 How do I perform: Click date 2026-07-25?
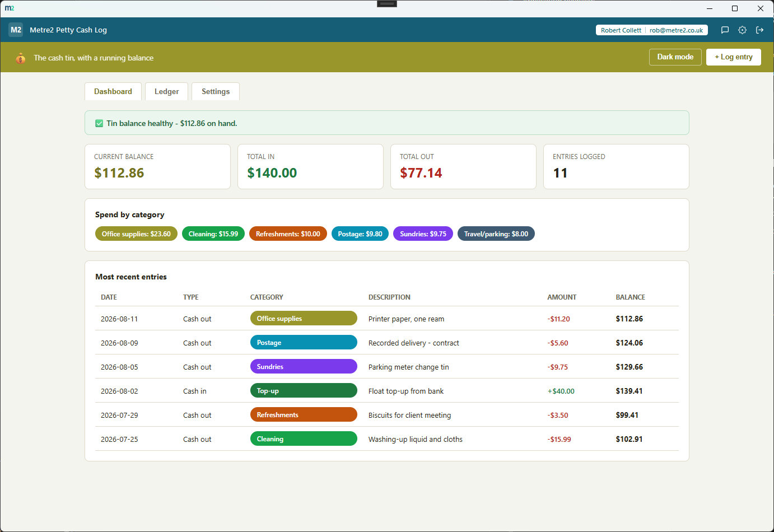coord(119,439)
